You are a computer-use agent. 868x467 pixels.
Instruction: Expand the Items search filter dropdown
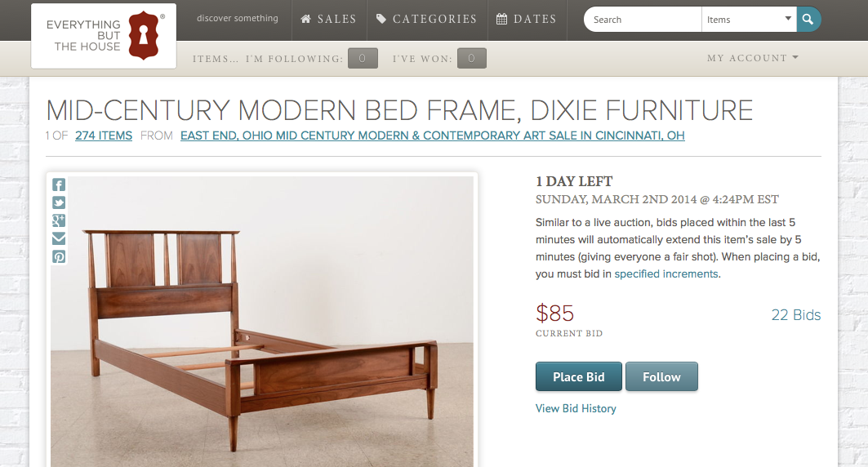[x=748, y=20]
